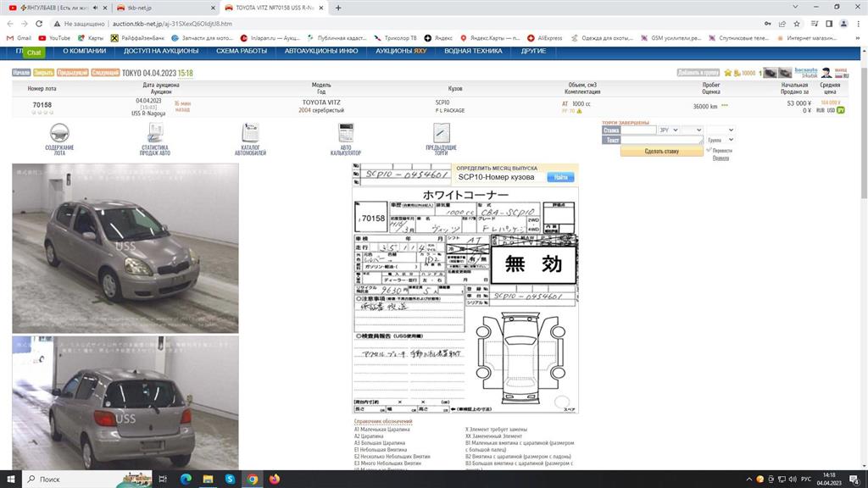The image size is (868, 488).
Task: Open the Правила link
Action: pos(721,158)
